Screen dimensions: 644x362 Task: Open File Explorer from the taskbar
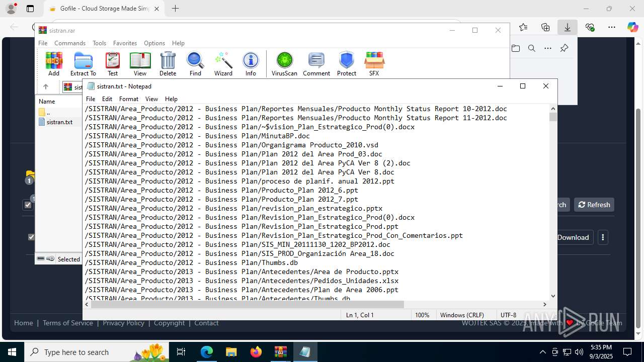click(x=231, y=352)
